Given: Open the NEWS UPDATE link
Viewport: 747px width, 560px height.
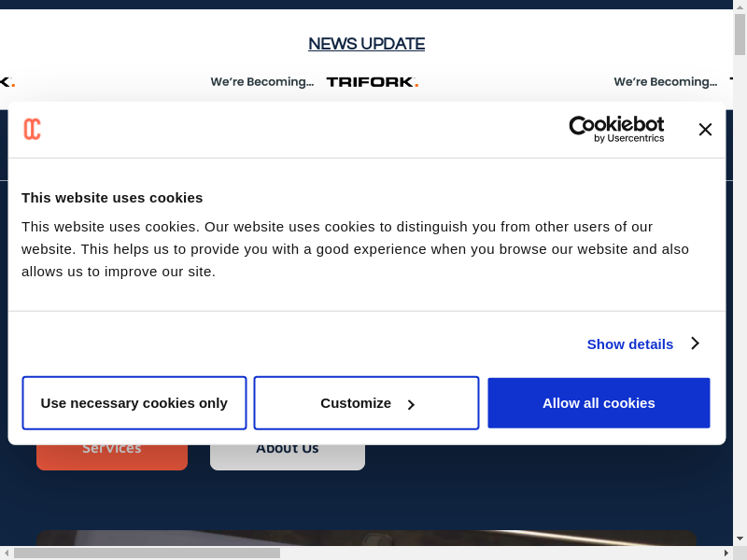Looking at the screenshot, I should pyautogui.click(x=366, y=44).
